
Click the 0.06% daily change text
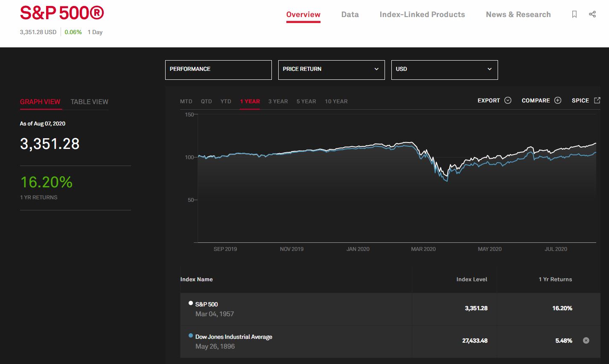[73, 32]
